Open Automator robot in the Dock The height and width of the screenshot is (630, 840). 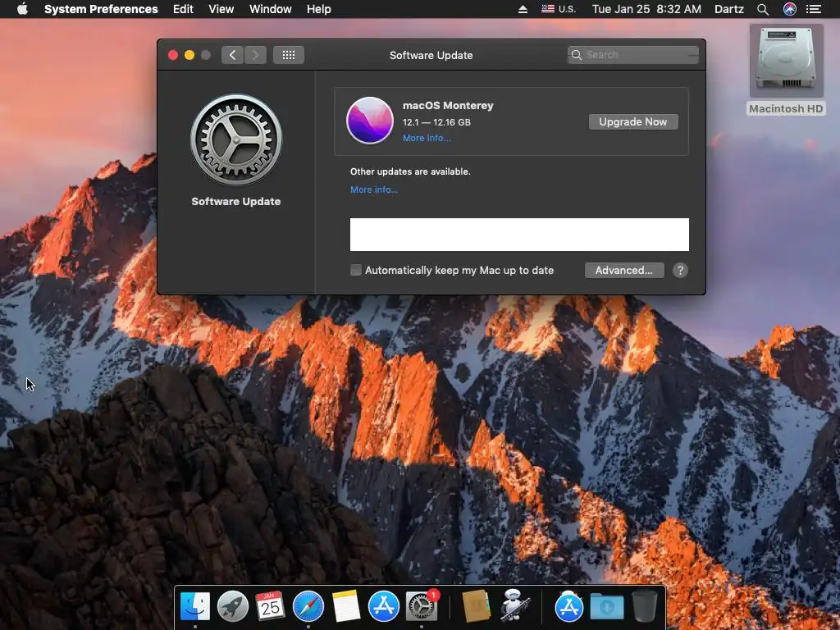[x=514, y=605]
